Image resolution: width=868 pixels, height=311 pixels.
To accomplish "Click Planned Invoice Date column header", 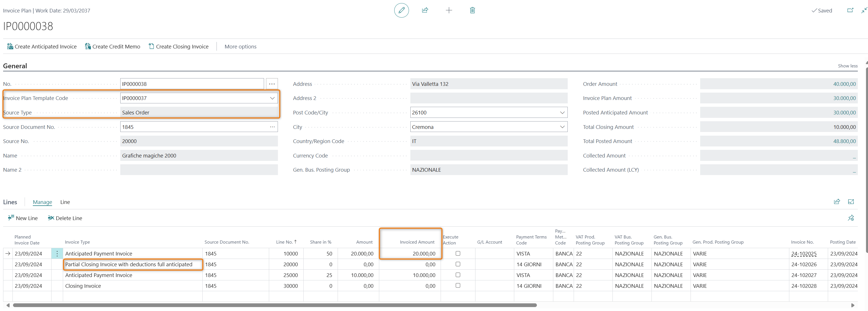I will pyautogui.click(x=27, y=240).
